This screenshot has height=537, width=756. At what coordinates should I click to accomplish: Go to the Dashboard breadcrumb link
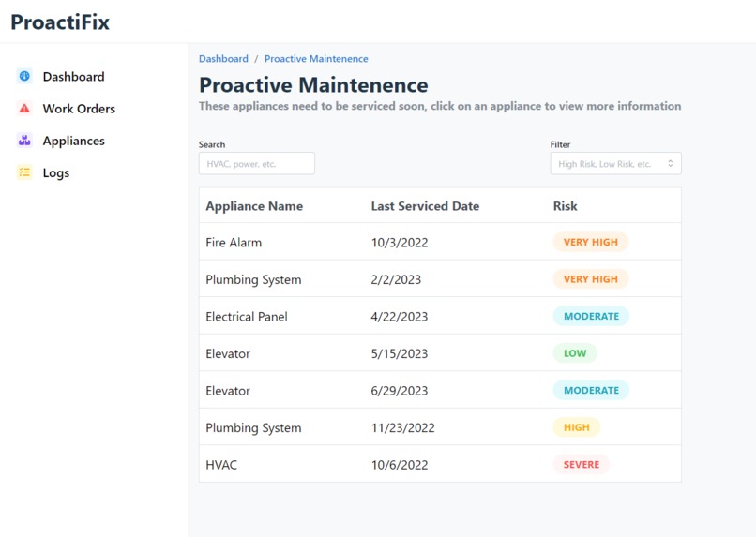tap(224, 59)
